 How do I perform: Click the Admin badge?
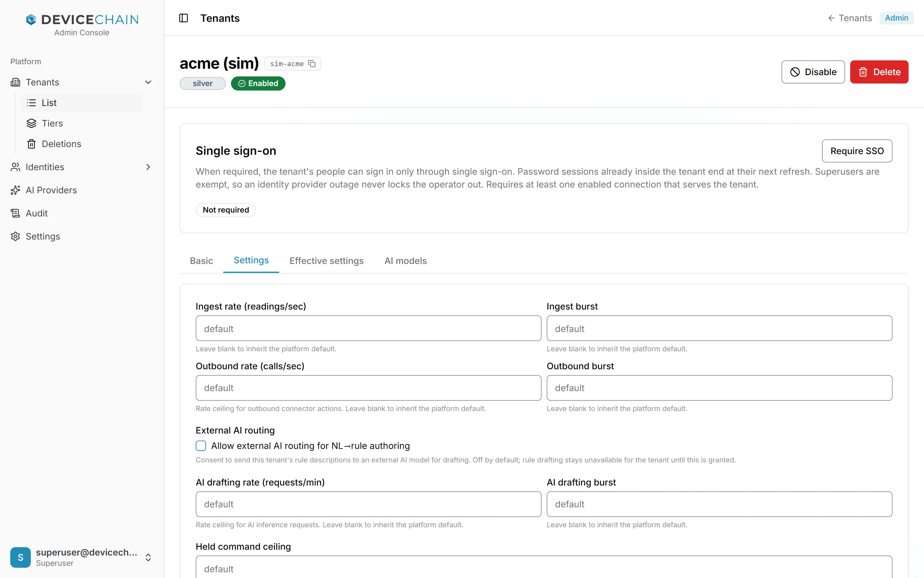pos(896,18)
